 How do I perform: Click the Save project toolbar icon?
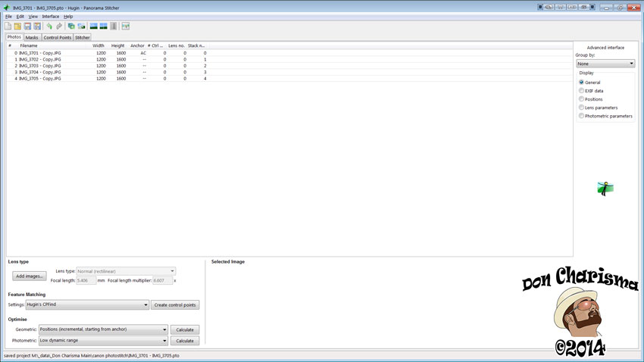(27, 27)
